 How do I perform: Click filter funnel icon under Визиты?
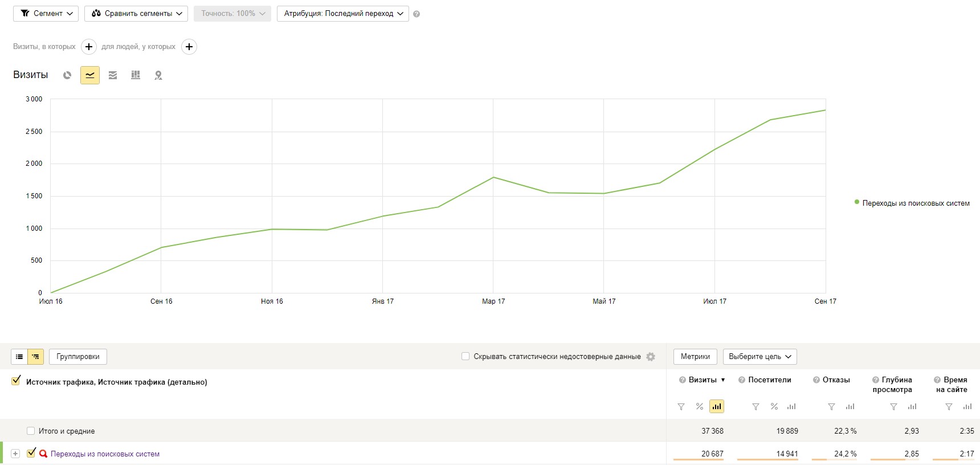click(x=681, y=407)
